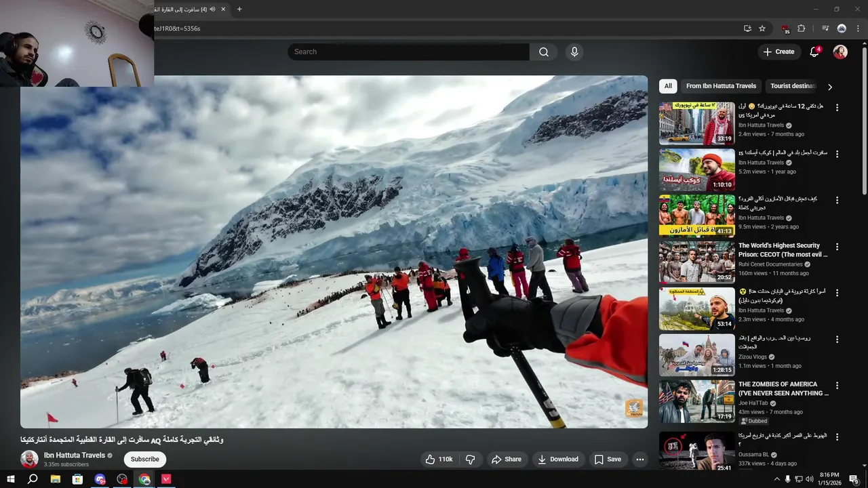Open Chrome three-dot menu

(858, 28)
